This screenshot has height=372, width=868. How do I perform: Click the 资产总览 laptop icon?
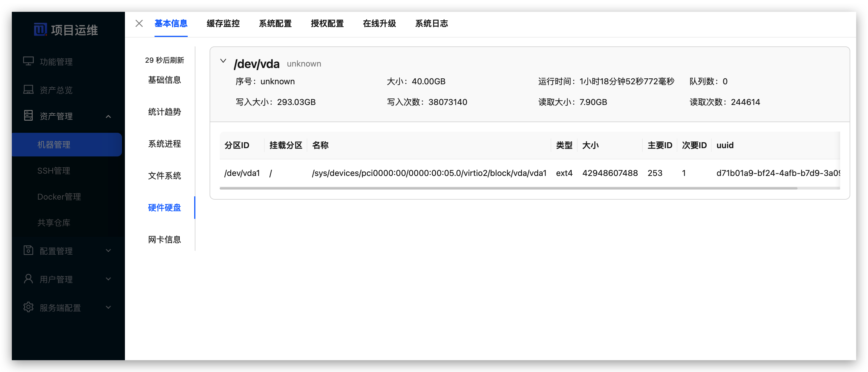28,90
